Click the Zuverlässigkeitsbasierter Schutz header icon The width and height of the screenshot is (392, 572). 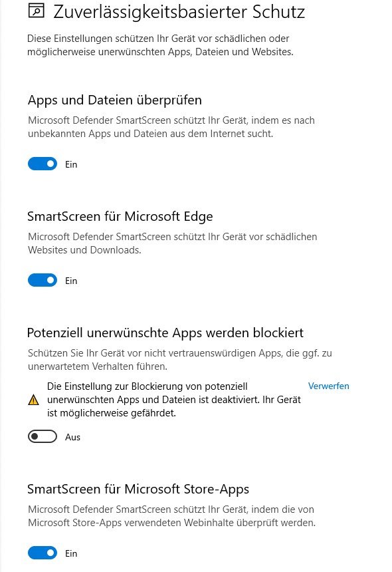[36, 11]
